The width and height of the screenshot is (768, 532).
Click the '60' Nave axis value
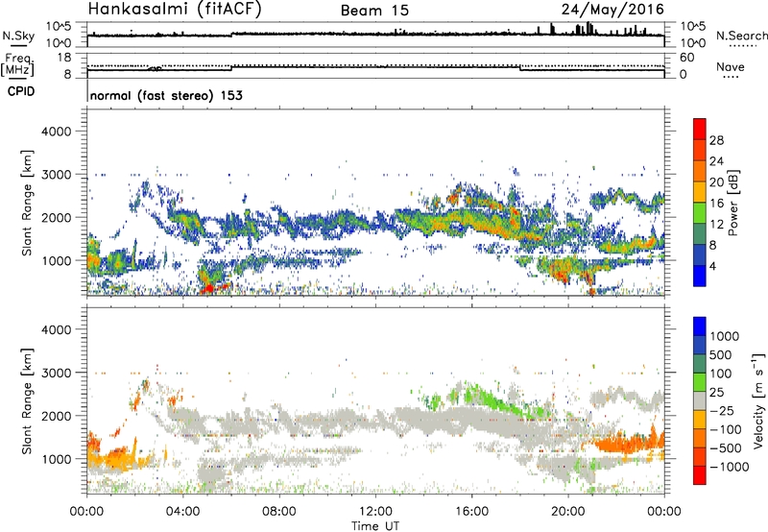coord(686,58)
